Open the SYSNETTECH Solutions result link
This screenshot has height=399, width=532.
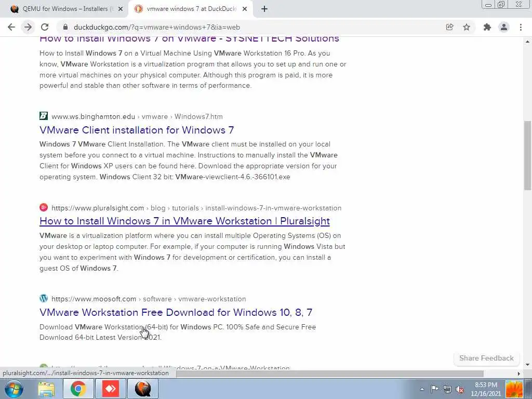pyautogui.click(x=189, y=38)
